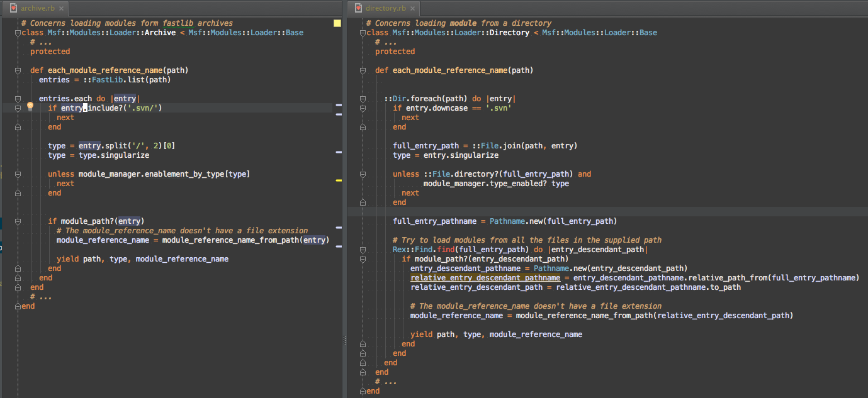Collapse the def each_module_reference_name fold in directory.rb
Viewport: 868px width, 398px height.
(363, 70)
